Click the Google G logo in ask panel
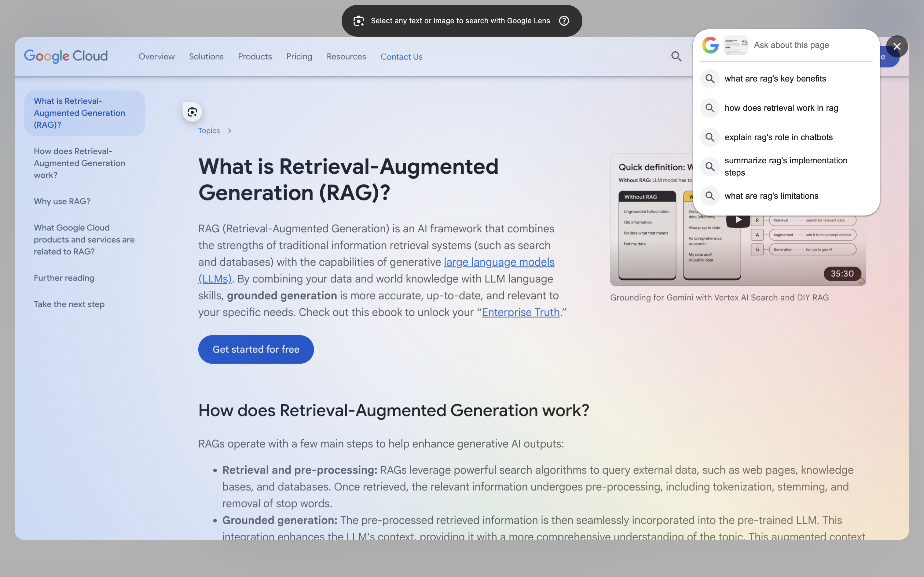Viewport: 924px width, 577px height. click(710, 45)
